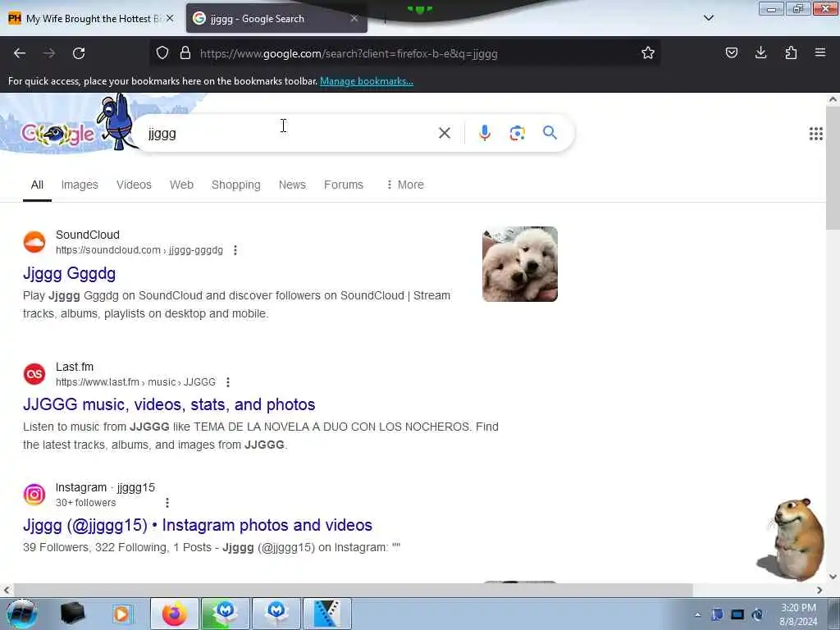Click the magnifier search button
The height and width of the screenshot is (630, 840).
point(550,132)
